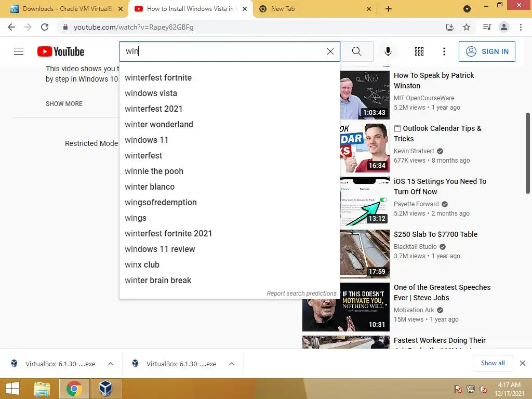Click SHOW MORE under the description
This screenshot has width=532, height=399.
64,104
